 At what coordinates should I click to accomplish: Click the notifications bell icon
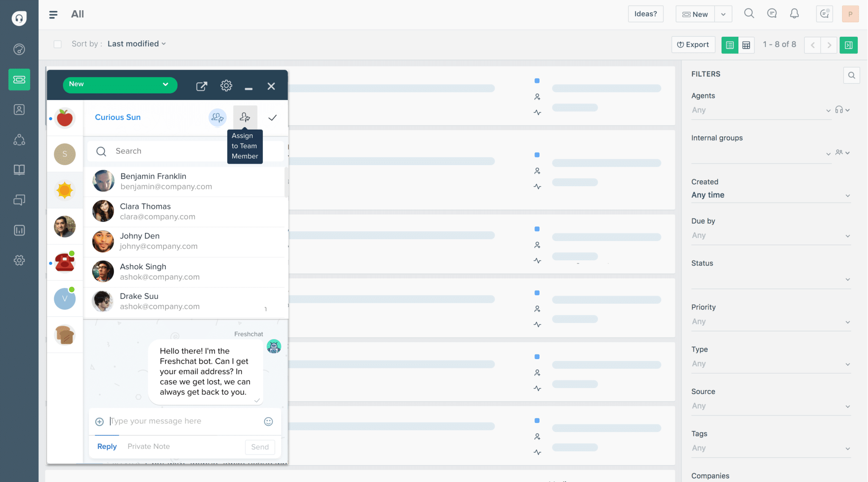[794, 14]
